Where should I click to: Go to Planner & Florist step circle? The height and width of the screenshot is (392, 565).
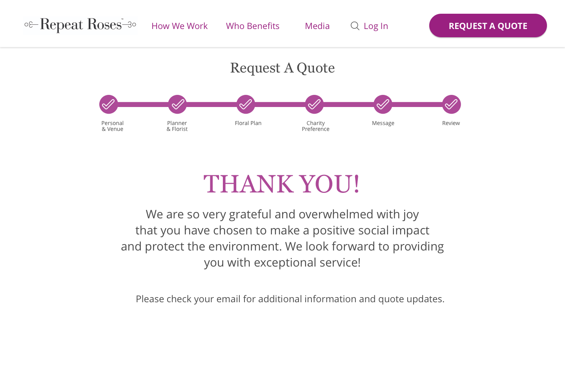click(177, 104)
